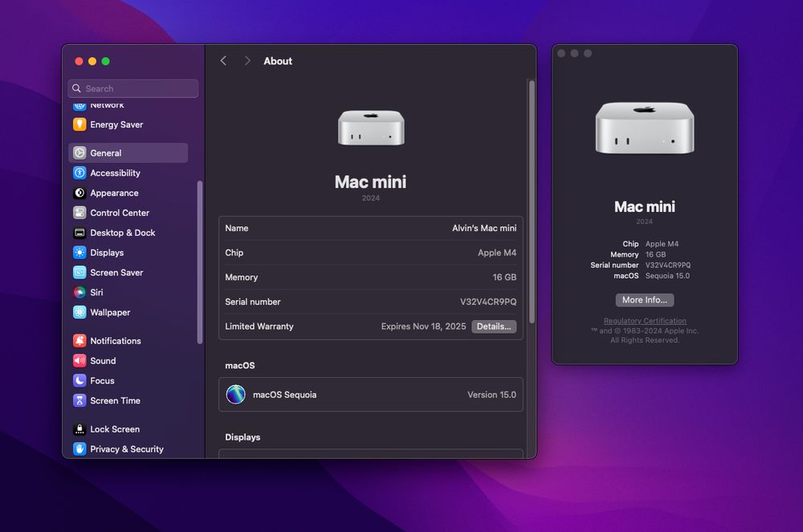Open Privacy & Security hand icon

click(79, 449)
